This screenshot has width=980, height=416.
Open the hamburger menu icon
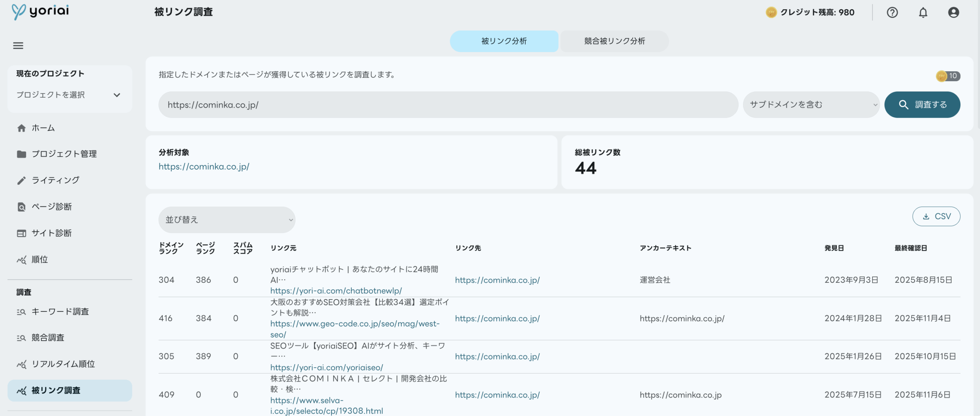(x=18, y=46)
